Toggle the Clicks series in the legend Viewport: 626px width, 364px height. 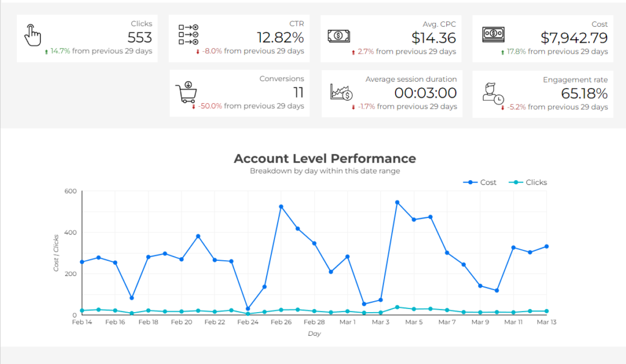[528, 182]
